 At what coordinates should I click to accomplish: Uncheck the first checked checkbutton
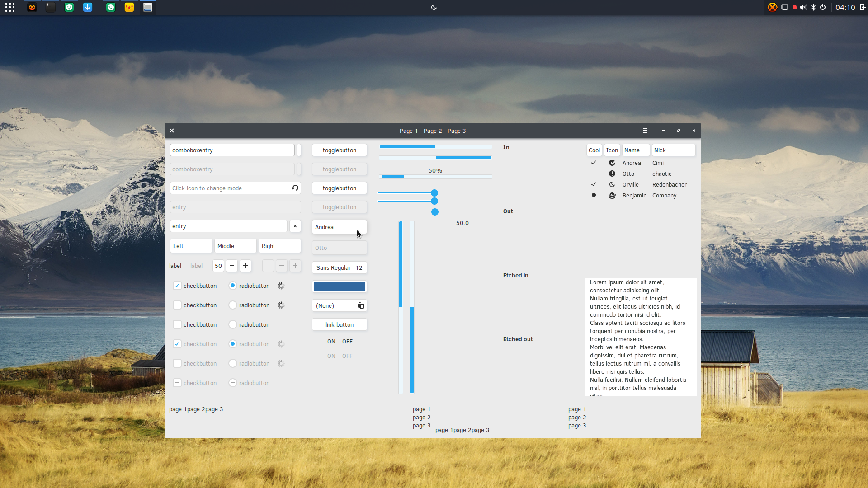click(x=177, y=286)
